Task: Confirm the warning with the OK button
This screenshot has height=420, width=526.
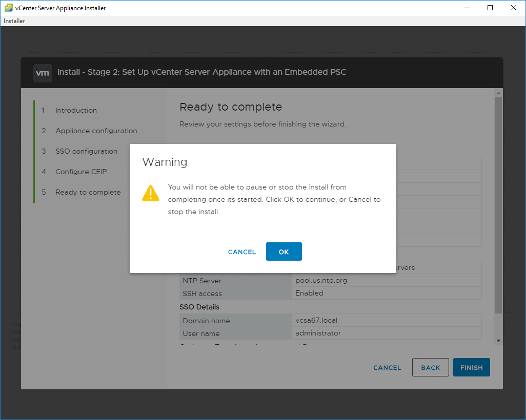Action: point(284,251)
